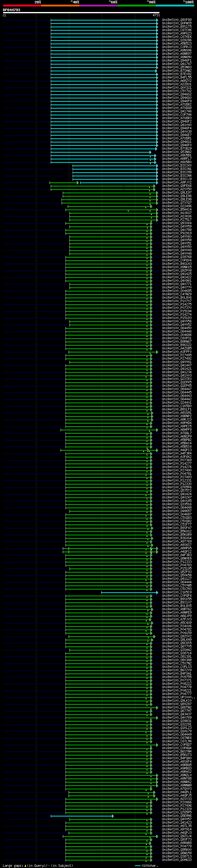This screenshot has width=197, height=868.
Task: Select hit label UniRef100_Q40039
Action: point(177,132)
